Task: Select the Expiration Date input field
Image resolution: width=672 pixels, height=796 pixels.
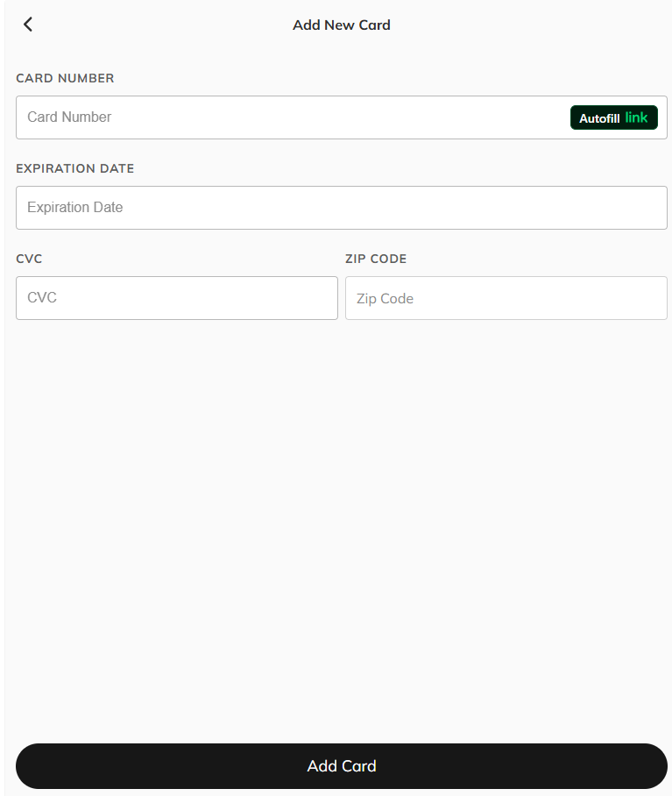Action: (342, 208)
